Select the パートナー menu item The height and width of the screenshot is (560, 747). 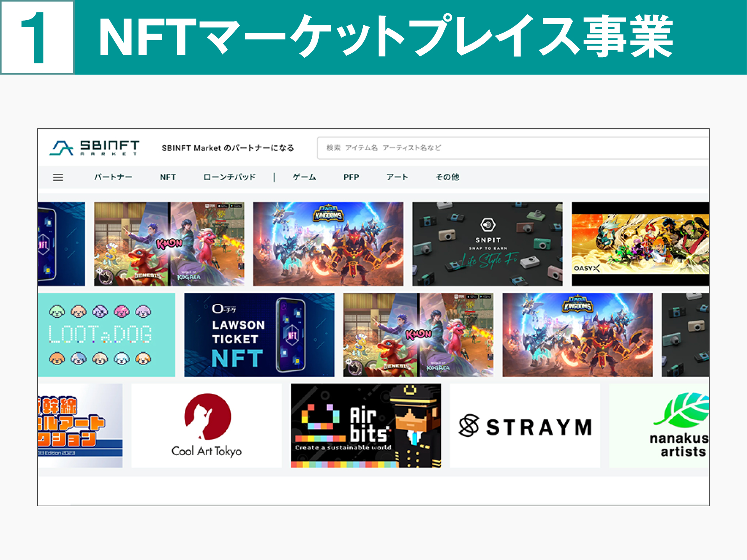(x=113, y=177)
